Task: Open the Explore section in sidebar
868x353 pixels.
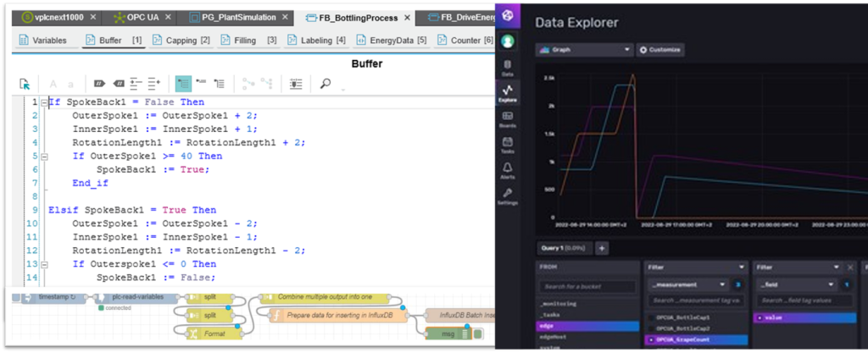Action: pyautogui.click(x=507, y=93)
